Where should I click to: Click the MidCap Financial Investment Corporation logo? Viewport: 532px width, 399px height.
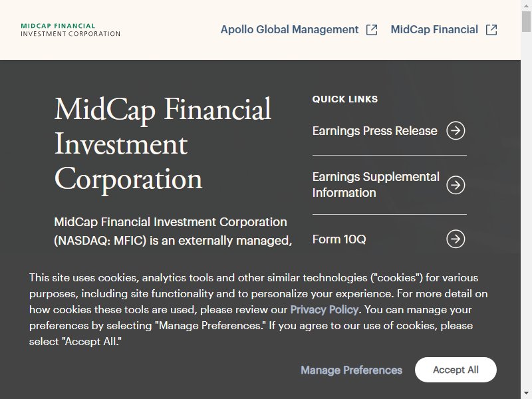click(70, 30)
